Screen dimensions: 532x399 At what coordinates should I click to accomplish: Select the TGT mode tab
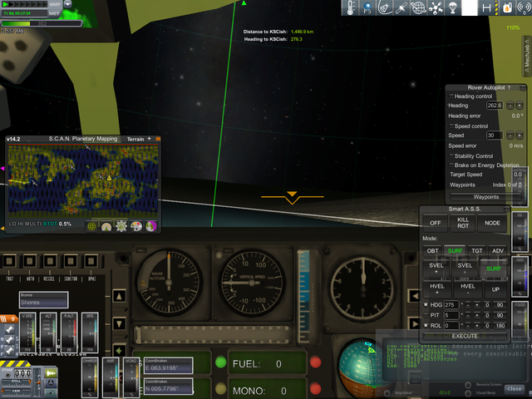pos(476,251)
